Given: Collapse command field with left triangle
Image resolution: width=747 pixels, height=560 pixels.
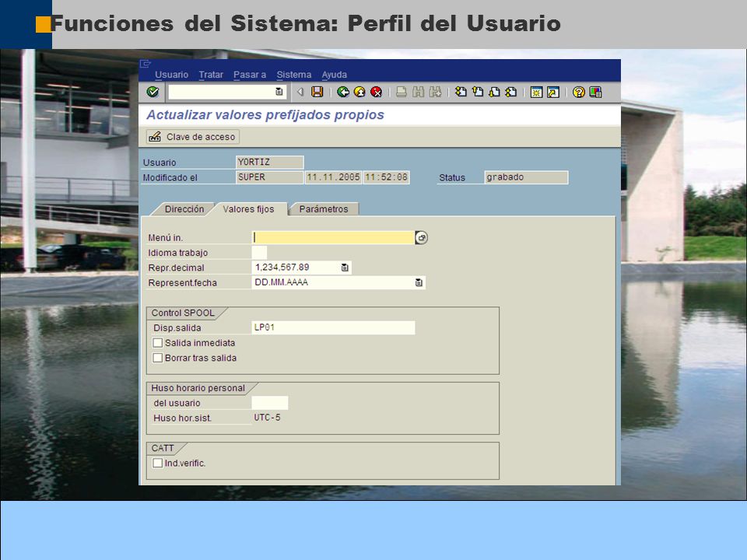Looking at the screenshot, I should pyautogui.click(x=300, y=92).
